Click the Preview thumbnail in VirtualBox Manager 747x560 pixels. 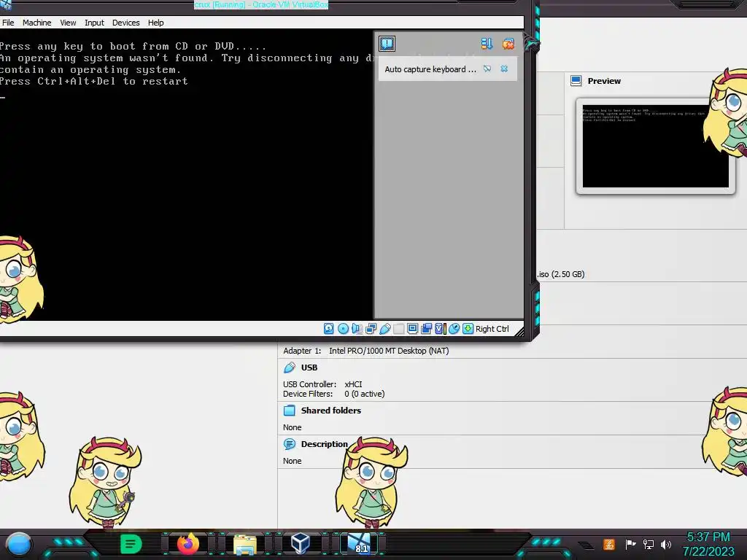coord(655,146)
